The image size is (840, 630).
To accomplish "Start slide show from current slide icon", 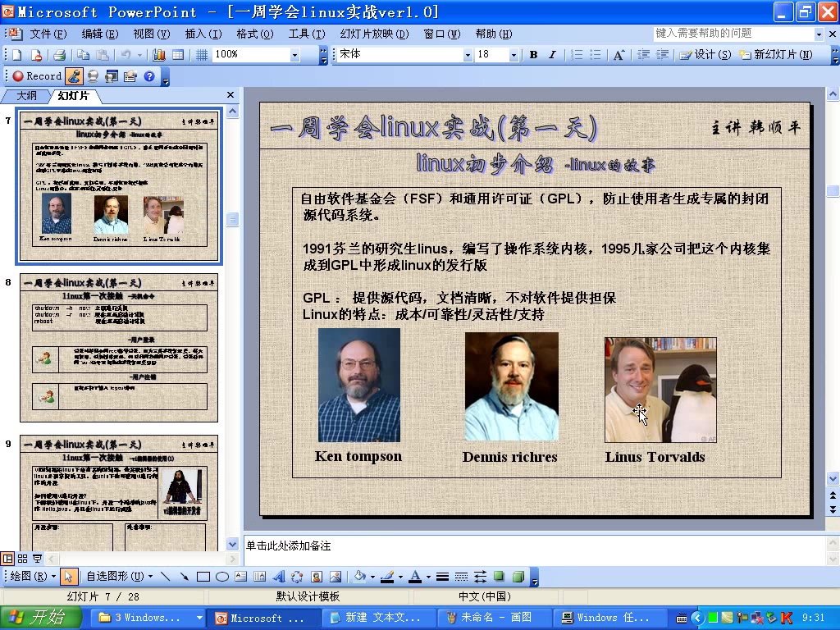I will tap(37, 559).
